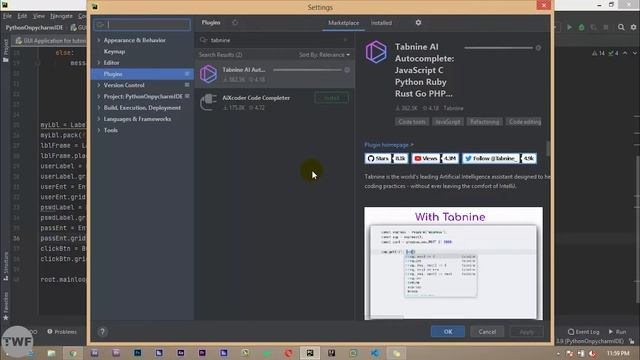Click the Apply button
640x360 pixels.
coord(527,332)
